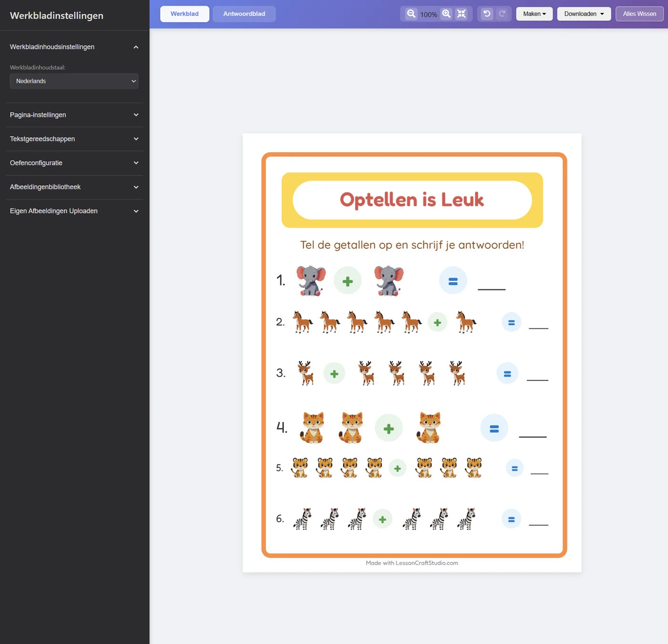Image resolution: width=668 pixels, height=644 pixels.
Task: Click the green plus sign in row 4
Action: (389, 428)
